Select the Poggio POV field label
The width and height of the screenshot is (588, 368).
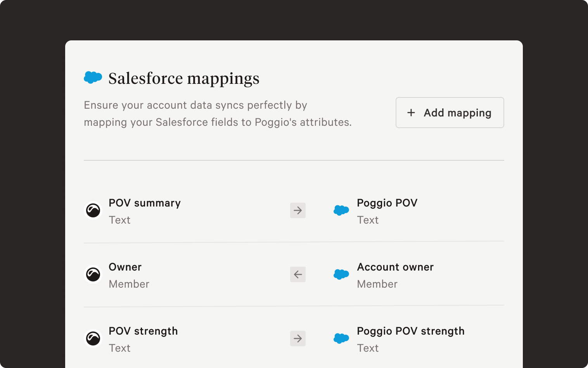387,203
